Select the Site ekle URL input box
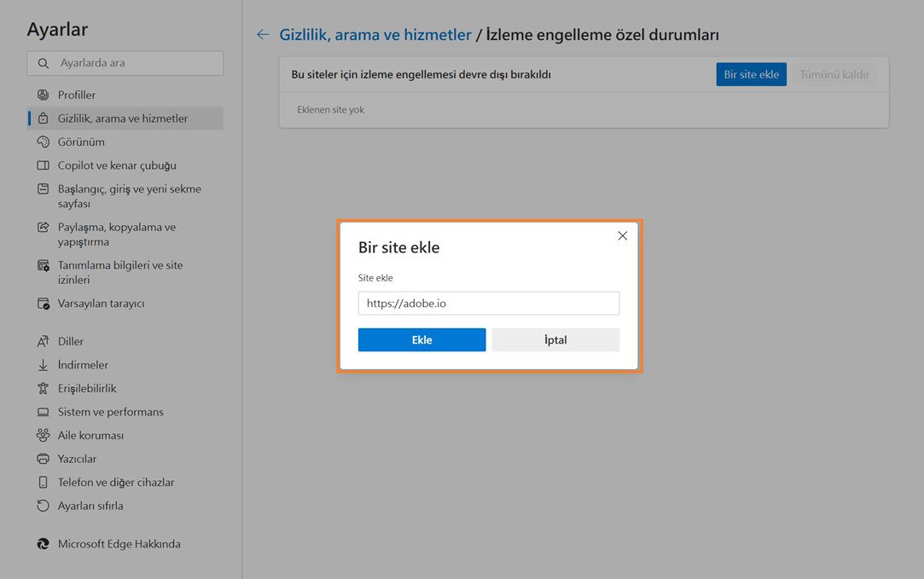Screen dimensions: 924x579 tap(488, 303)
